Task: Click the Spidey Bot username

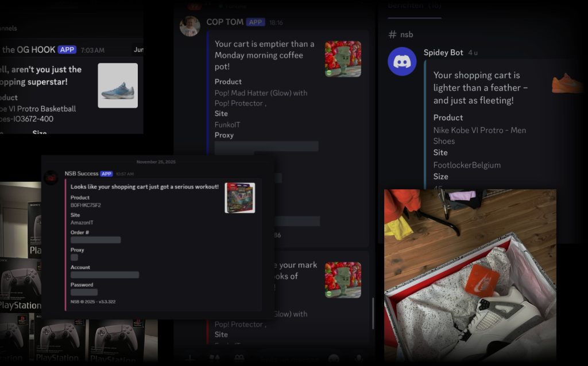Action: click(x=443, y=52)
